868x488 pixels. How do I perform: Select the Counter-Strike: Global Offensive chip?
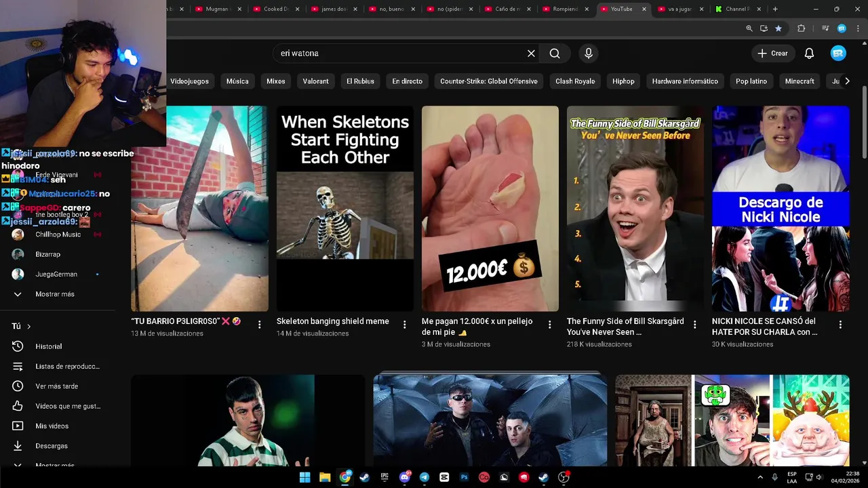tap(489, 81)
